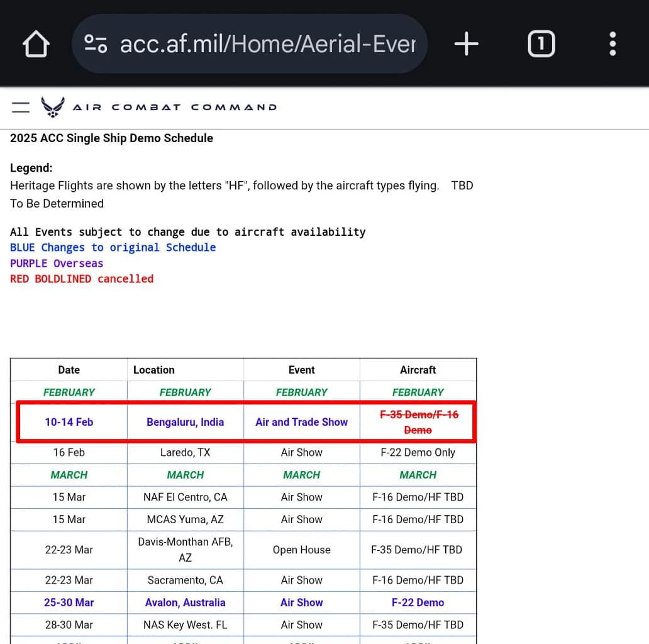Screen dimensions: 649x644
Task: Click the F-22 Demo Only cell
Action: tap(418, 452)
